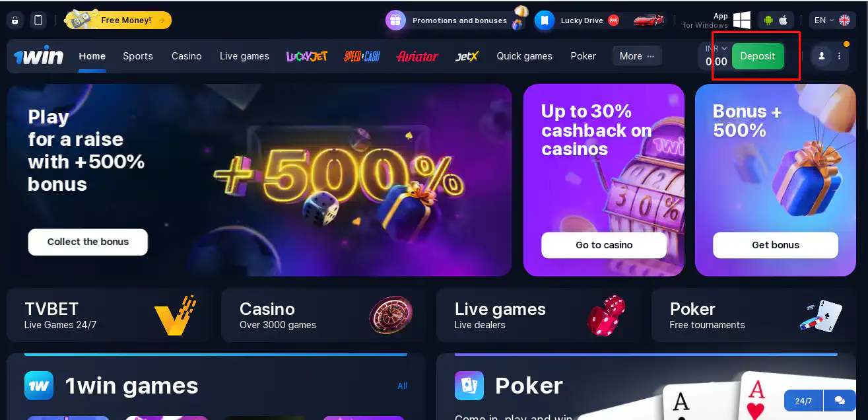Select the Android app icon
Image resolution: width=868 pixels, height=420 pixels.
click(768, 20)
